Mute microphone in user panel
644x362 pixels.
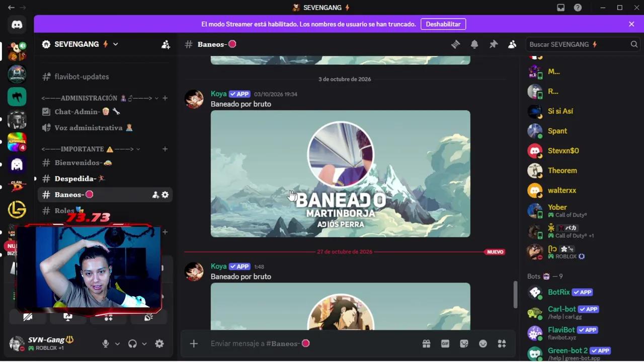click(x=106, y=344)
